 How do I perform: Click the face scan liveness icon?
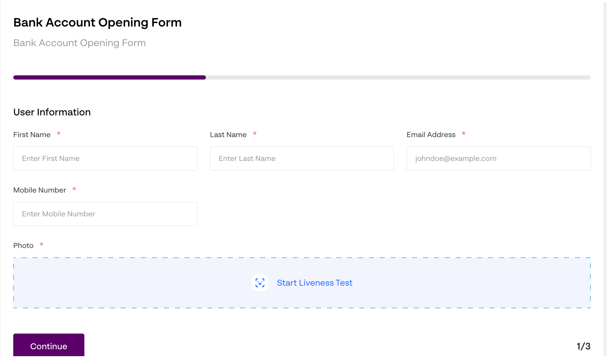(x=260, y=283)
